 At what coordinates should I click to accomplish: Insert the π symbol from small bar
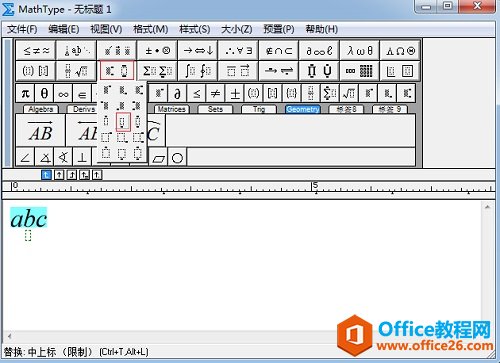25,93
